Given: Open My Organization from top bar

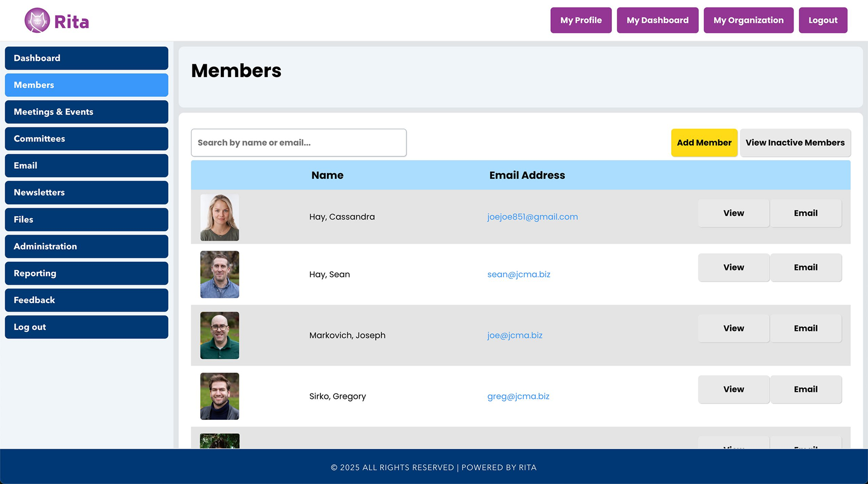Looking at the screenshot, I should tap(748, 20).
